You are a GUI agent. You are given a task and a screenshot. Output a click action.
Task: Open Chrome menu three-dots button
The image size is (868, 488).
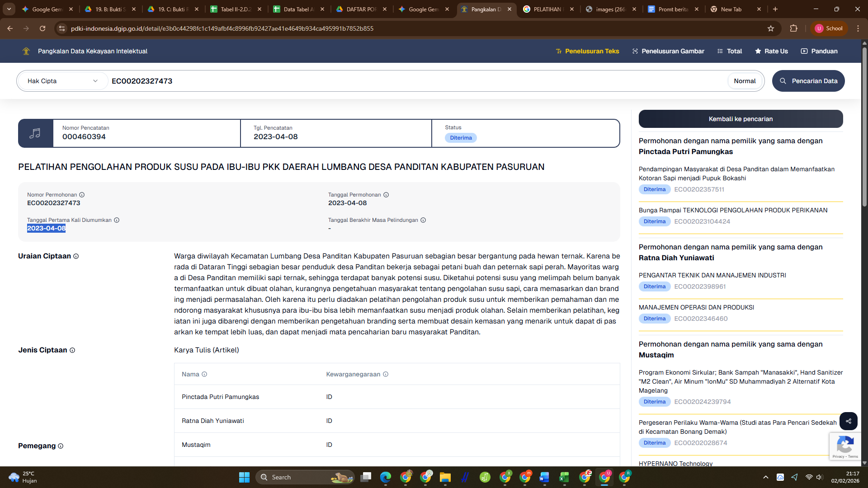coord(858,28)
